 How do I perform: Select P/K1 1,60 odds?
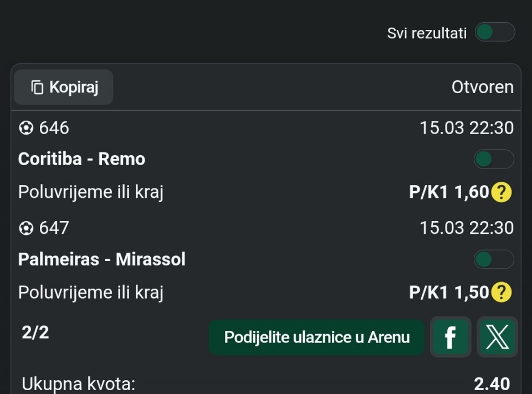click(x=449, y=192)
